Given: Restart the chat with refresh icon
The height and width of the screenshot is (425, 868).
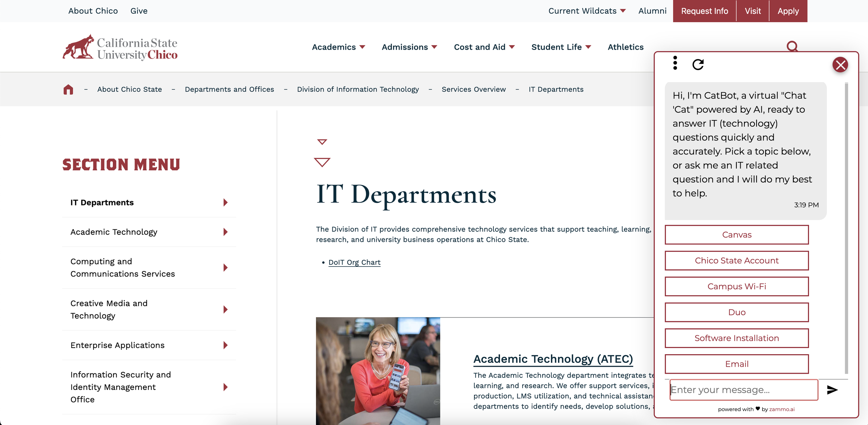Looking at the screenshot, I should point(698,65).
